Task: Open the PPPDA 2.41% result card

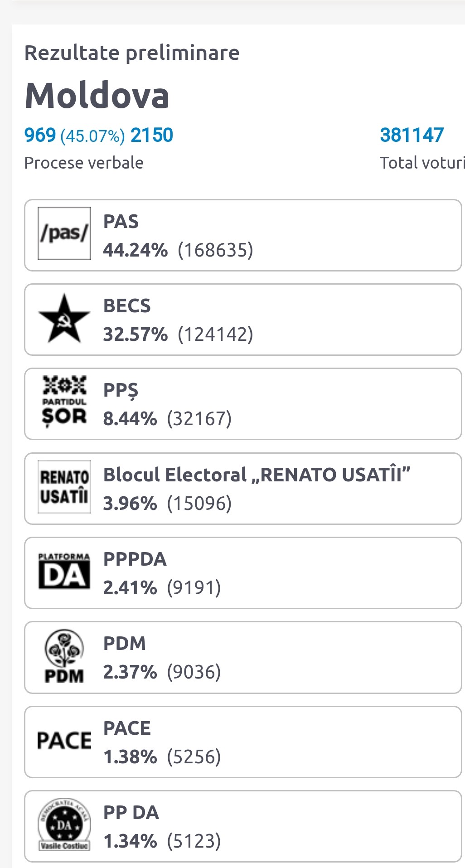Action: pyautogui.click(x=243, y=573)
